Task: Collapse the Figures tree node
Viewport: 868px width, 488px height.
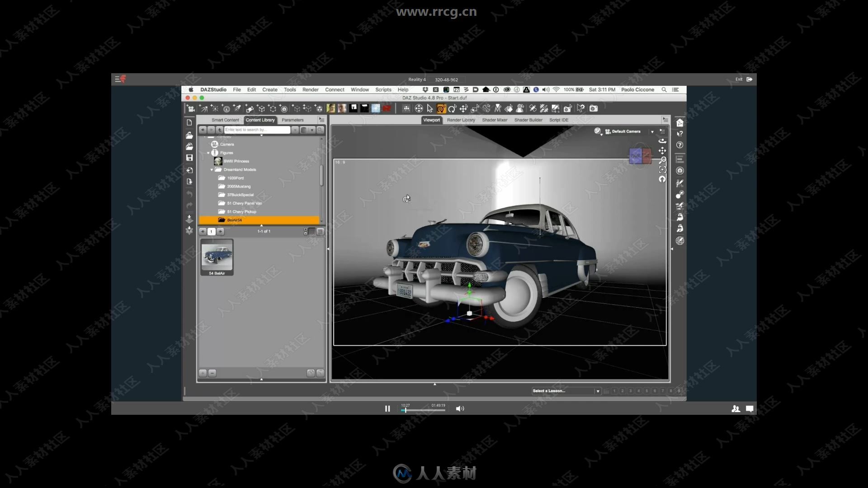Action: click(208, 153)
